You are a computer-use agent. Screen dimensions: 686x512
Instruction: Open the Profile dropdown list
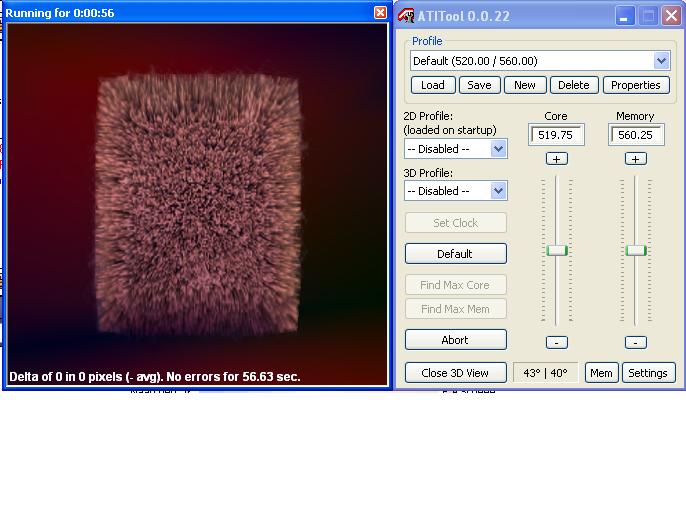[x=661, y=61]
